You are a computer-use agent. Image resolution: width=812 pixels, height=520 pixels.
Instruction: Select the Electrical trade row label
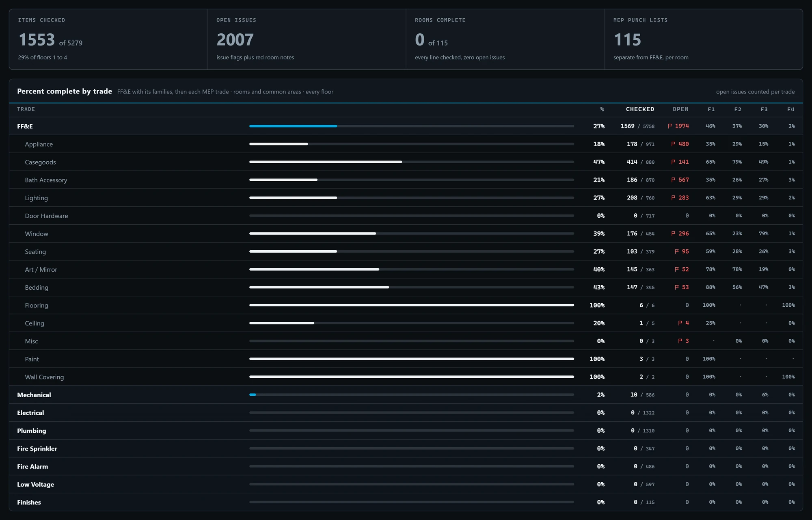click(30, 413)
